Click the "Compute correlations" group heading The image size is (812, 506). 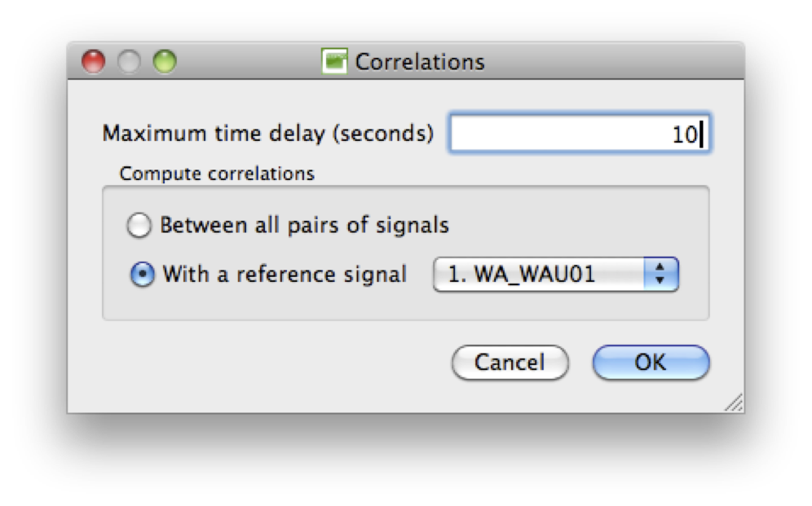(x=217, y=174)
